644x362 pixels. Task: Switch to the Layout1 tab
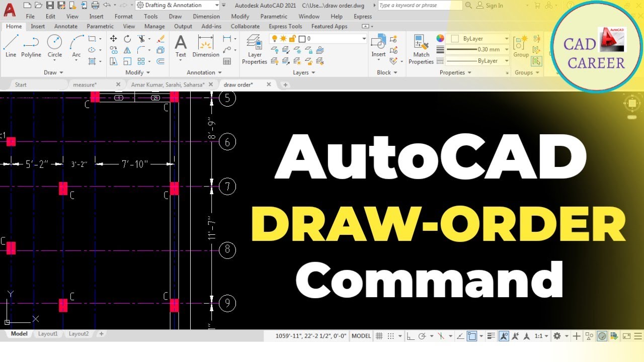click(48, 334)
